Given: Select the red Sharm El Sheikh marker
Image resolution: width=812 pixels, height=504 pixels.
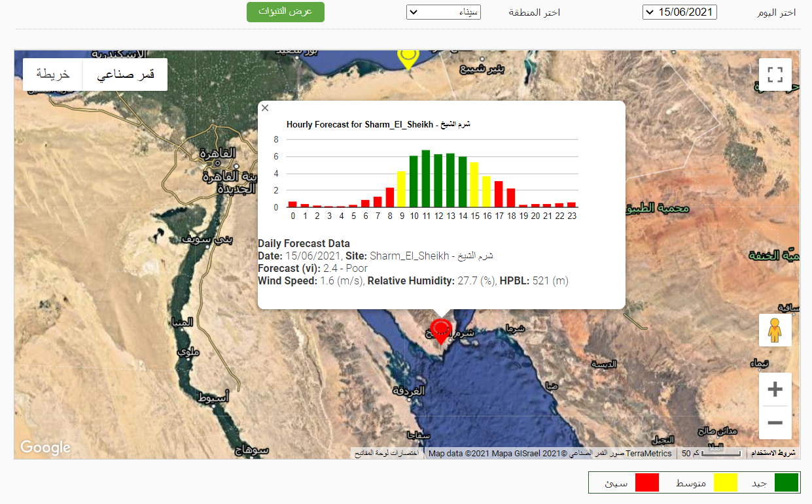Looking at the screenshot, I should 442,330.
